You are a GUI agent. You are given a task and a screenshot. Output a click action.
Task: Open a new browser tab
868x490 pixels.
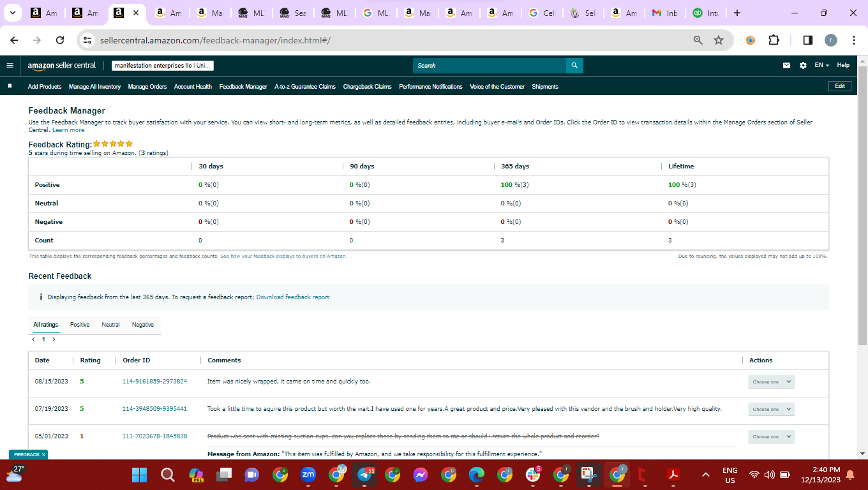pyautogui.click(x=737, y=13)
